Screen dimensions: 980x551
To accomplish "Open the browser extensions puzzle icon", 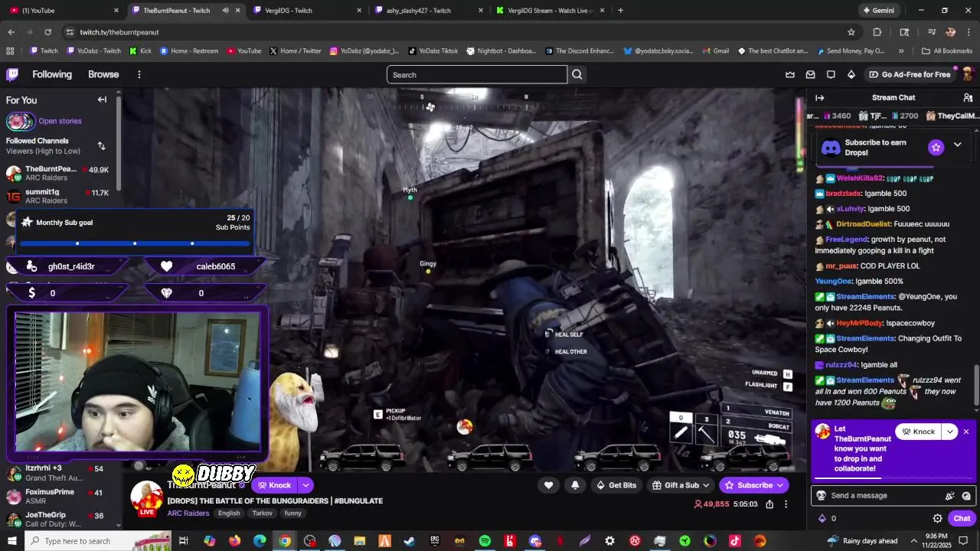I will 877,32.
